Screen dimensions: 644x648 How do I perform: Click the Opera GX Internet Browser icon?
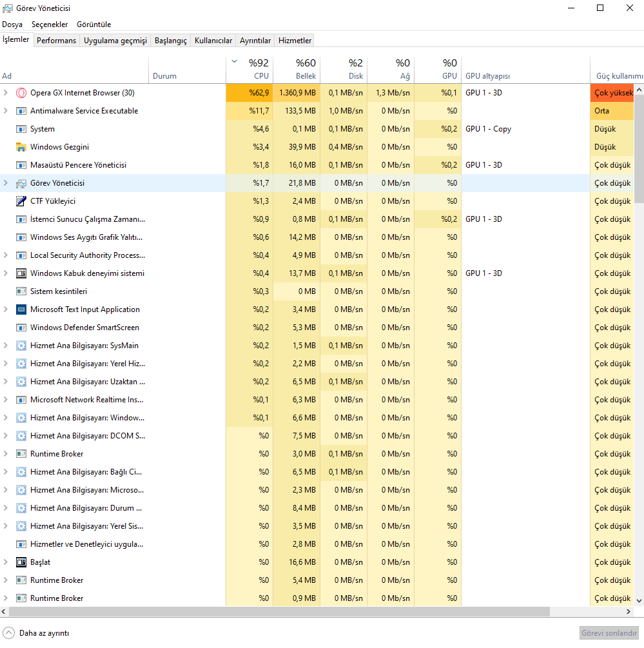(21, 93)
